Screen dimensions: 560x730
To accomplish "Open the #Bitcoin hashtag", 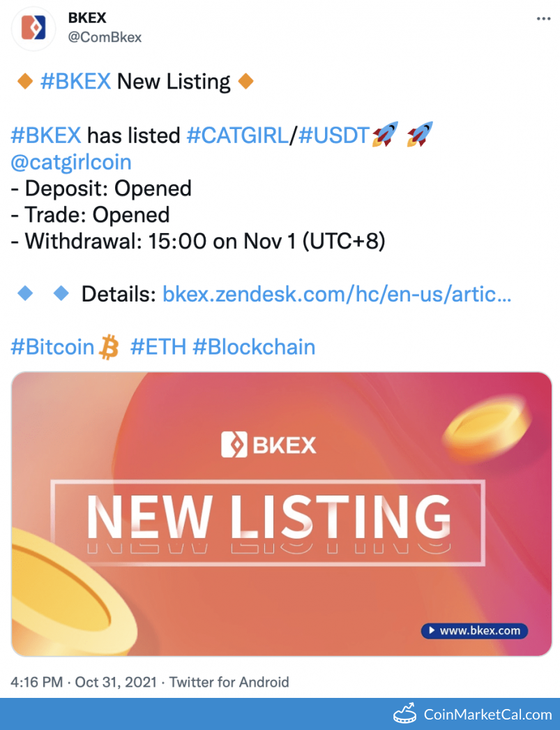I will pos(52,347).
